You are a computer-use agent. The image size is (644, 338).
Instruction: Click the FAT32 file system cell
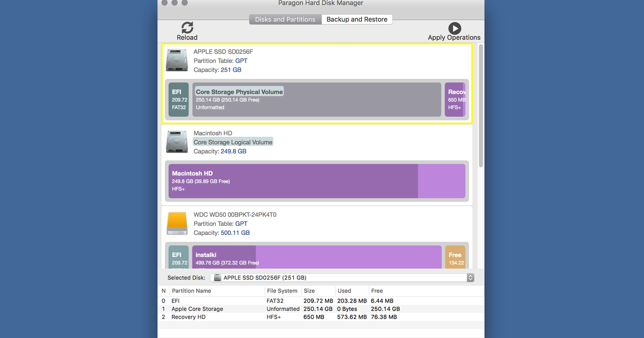(275, 301)
